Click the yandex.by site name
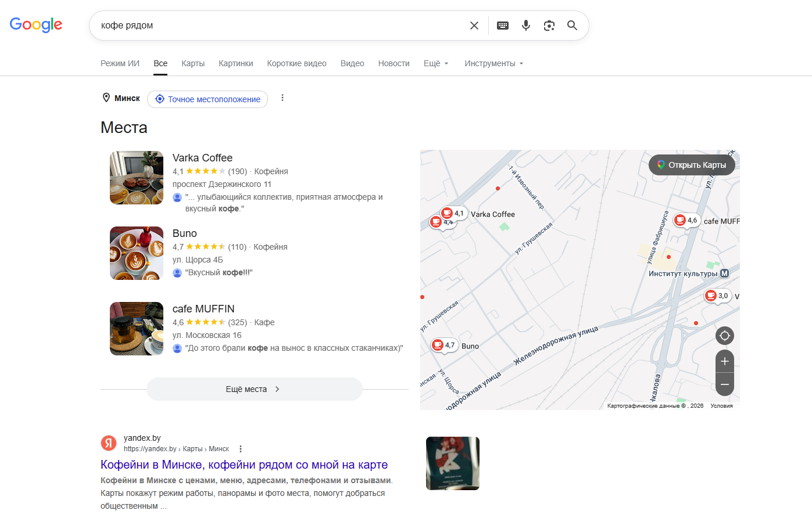Screen dimensions: 812x518 tap(142, 438)
